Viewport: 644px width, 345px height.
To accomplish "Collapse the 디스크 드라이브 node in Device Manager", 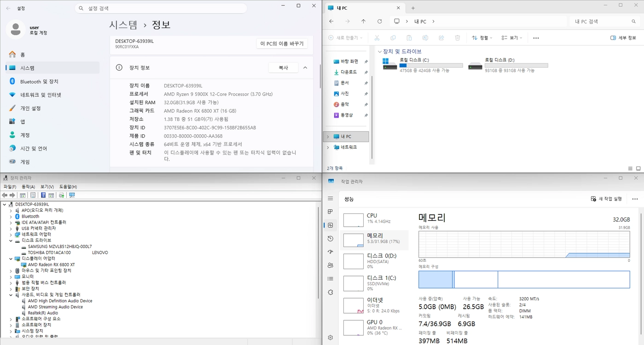I will tap(11, 240).
